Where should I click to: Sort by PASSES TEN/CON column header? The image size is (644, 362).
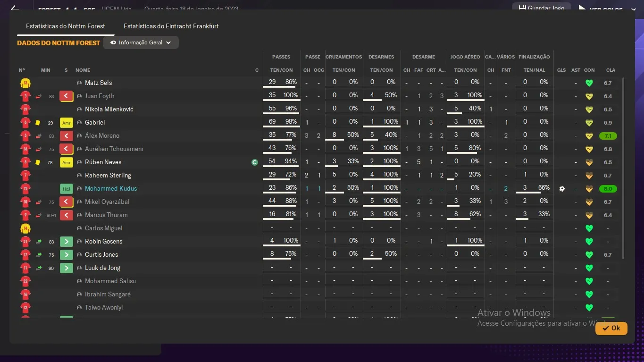(281, 70)
